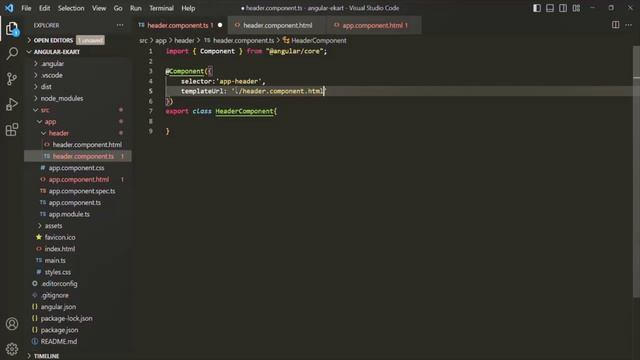This screenshot has height=360, width=640.
Task: Open the Explorer view in activity bar
Action: 12,29
